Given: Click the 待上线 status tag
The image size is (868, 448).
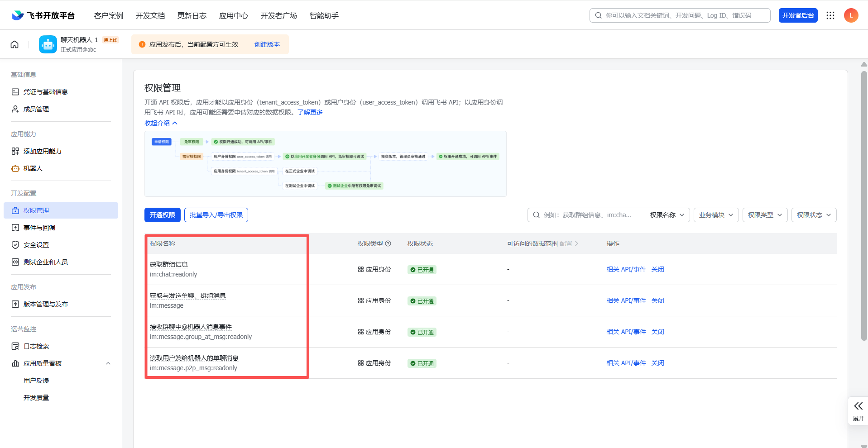Looking at the screenshot, I should pos(110,40).
